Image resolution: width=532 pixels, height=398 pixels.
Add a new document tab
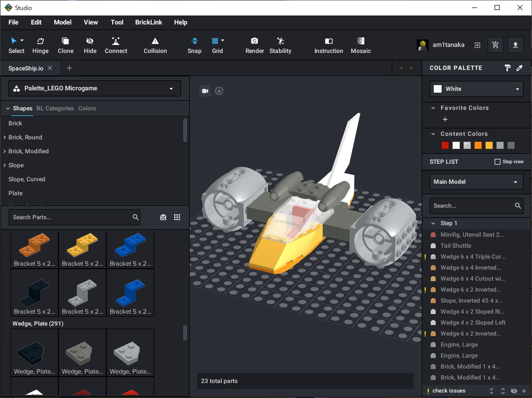(x=69, y=68)
